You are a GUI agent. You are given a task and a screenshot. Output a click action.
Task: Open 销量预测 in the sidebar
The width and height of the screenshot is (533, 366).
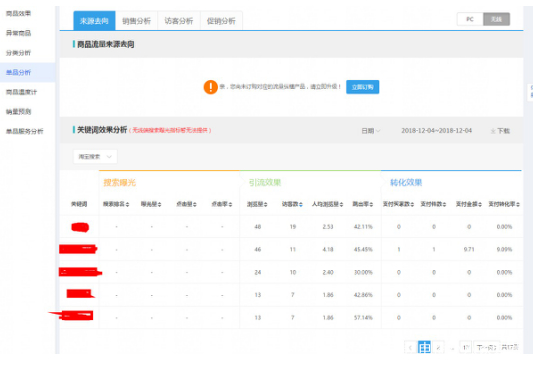pyautogui.click(x=19, y=111)
